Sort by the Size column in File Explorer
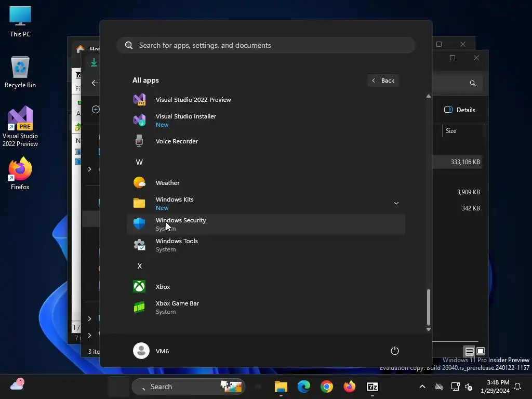The image size is (532, 399). [463, 131]
